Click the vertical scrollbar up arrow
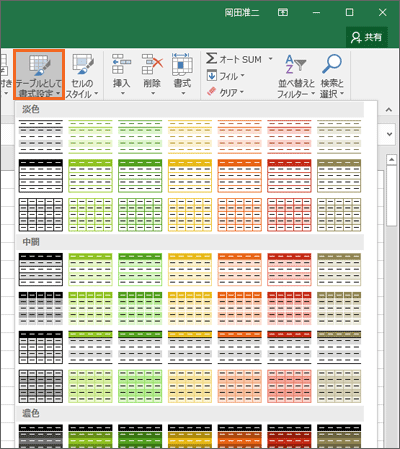Viewport: 400px width, 449px height. point(391,160)
